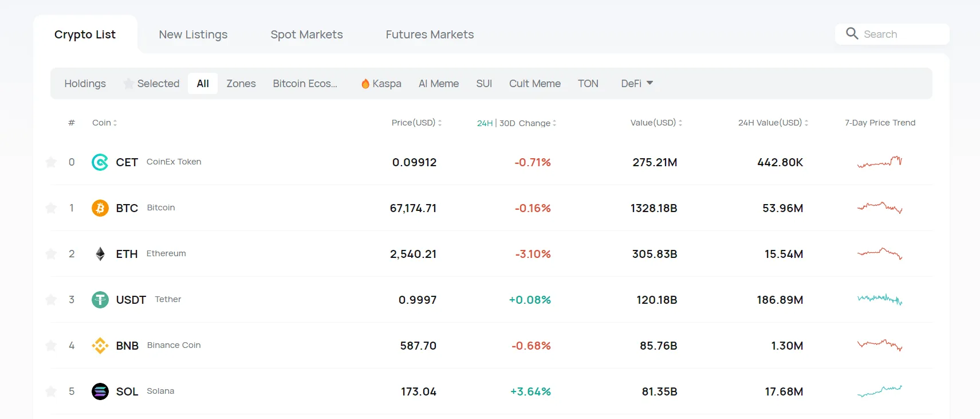Click BTC market value 1328.18B
This screenshot has width=980, height=419.
[654, 208]
